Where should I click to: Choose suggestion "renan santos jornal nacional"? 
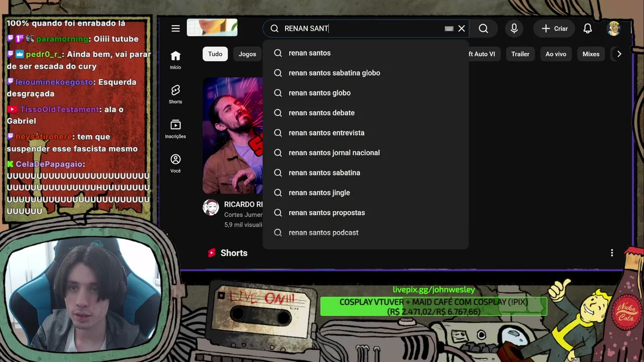(366, 153)
